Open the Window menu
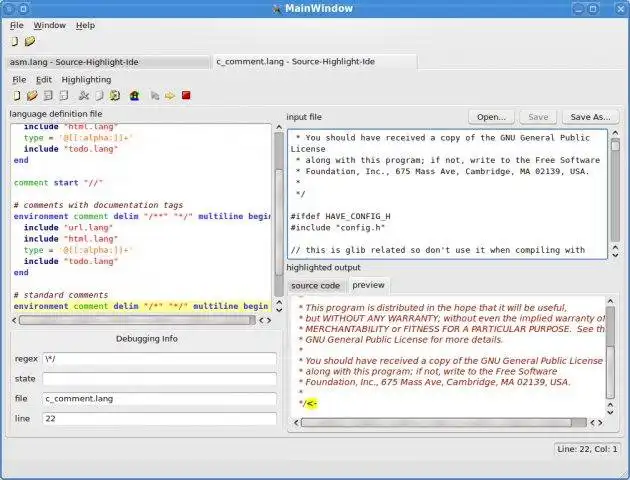 pyautogui.click(x=49, y=25)
